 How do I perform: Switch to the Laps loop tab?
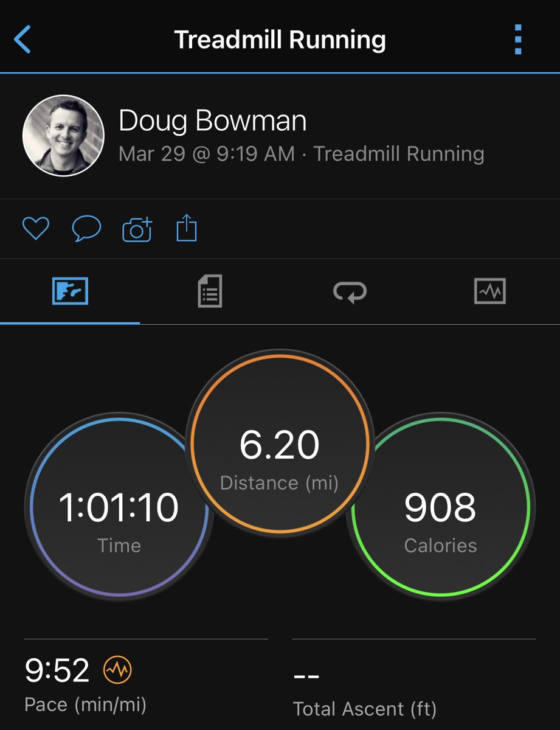[350, 292]
